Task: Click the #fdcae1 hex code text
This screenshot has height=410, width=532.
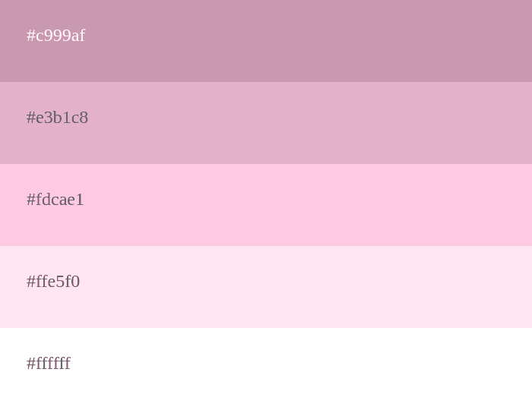Action: [55, 200]
